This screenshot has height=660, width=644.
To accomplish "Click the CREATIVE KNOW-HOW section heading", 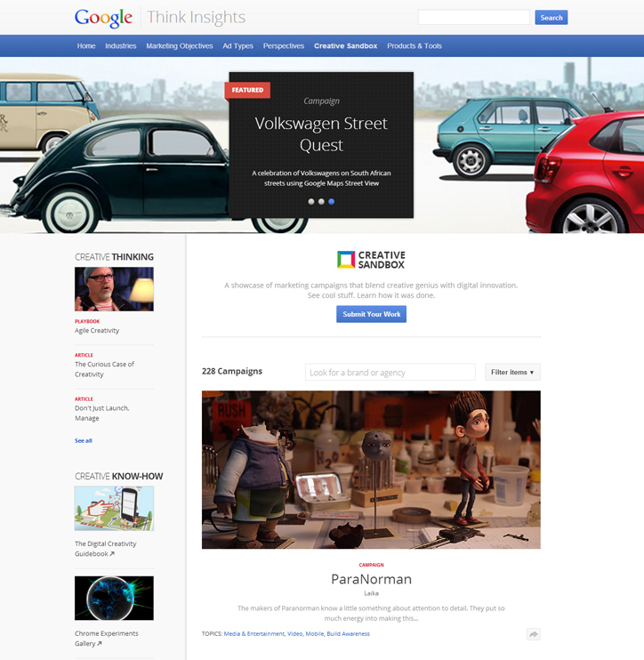I will (118, 476).
